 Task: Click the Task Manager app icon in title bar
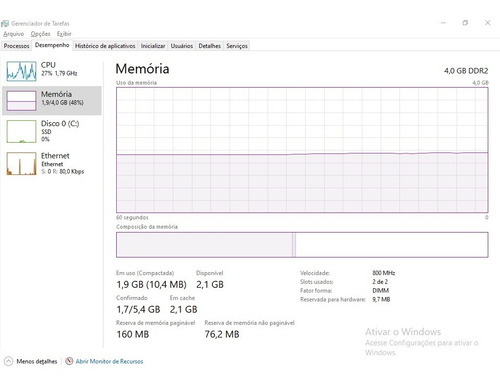coord(5,24)
